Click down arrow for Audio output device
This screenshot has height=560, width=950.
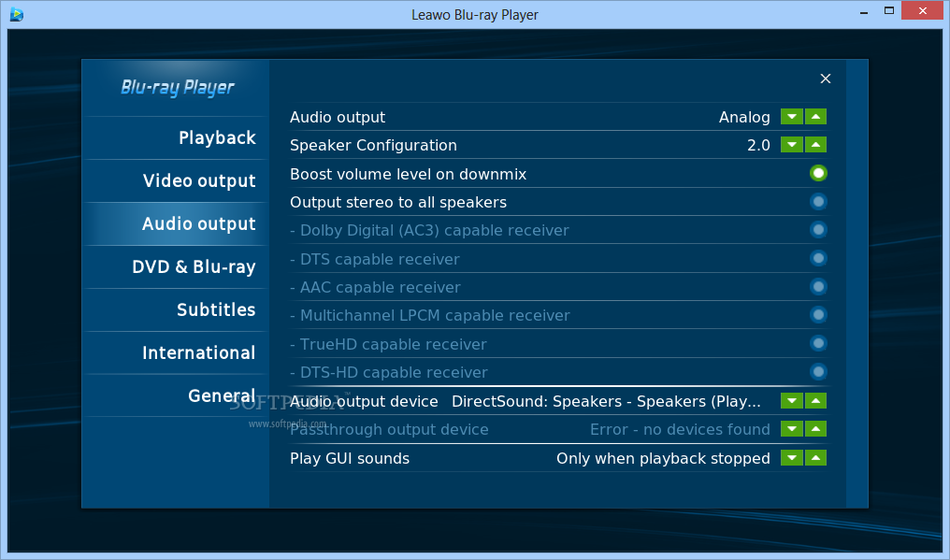click(791, 401)
